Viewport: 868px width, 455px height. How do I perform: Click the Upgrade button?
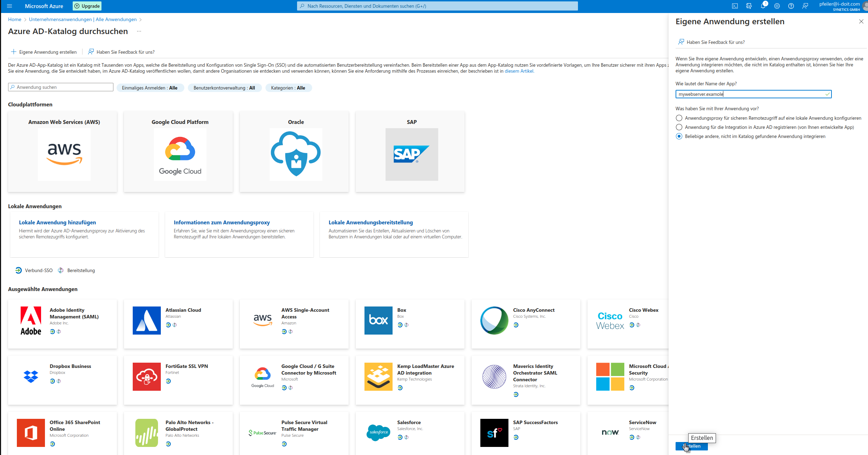87,6
